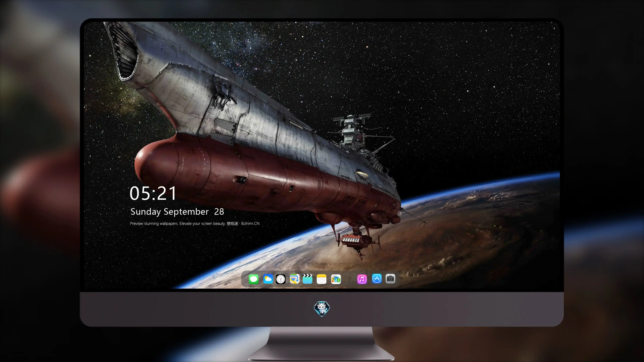Click the dragon logo on monitor chin

point(322,309)
